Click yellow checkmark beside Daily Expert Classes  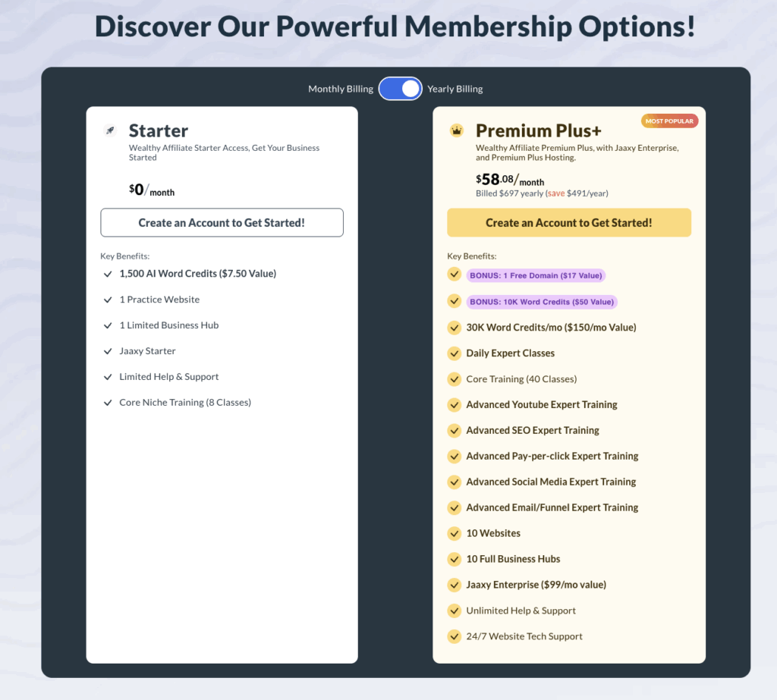click(x=454, y=353)
